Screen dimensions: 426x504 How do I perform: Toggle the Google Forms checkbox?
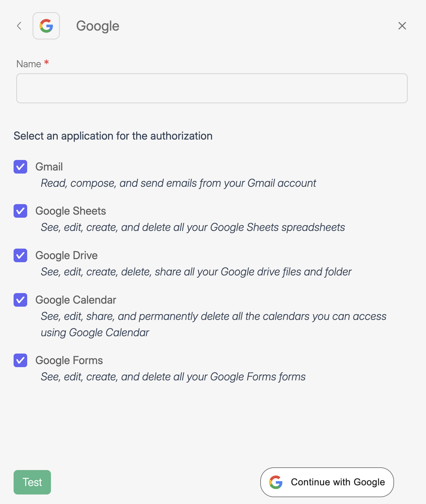tap(20, 360)
